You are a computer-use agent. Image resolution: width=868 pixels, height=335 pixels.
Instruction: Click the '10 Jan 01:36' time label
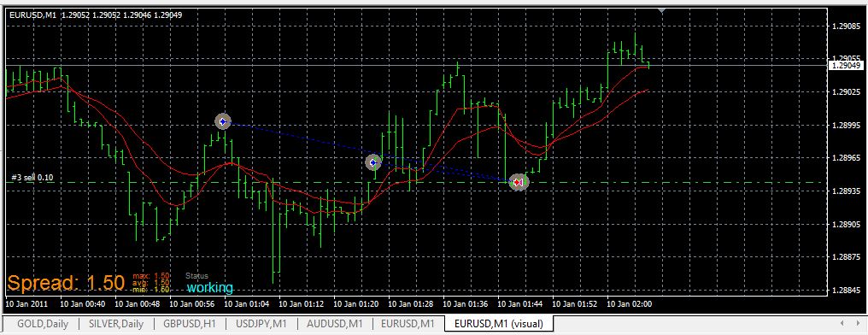[x=466, y=303]
